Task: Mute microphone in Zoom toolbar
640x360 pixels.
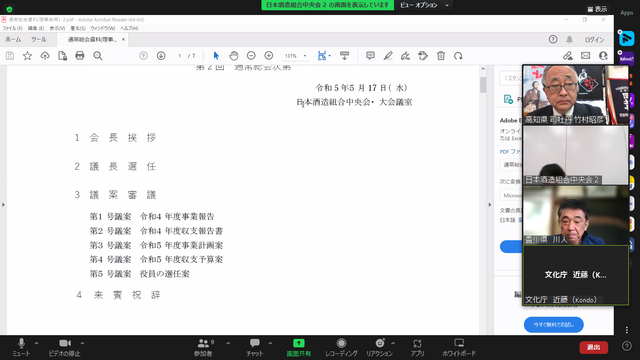Action: tap(21, 347)
